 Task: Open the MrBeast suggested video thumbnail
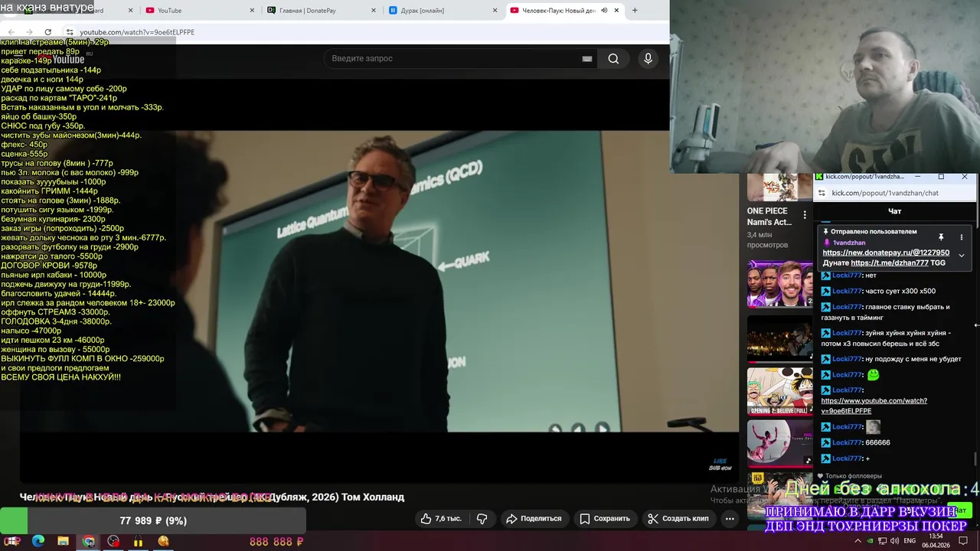[779, 283]
